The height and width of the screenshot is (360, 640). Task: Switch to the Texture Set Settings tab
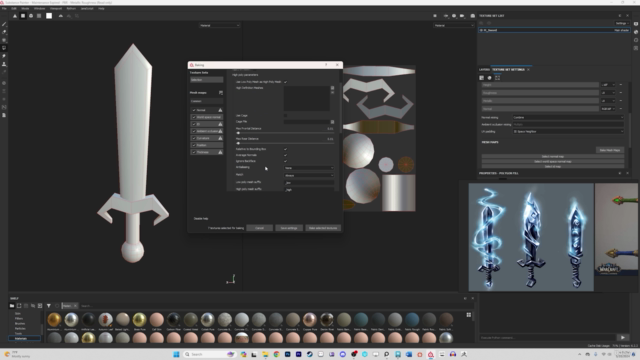click(x=508, y=69)
